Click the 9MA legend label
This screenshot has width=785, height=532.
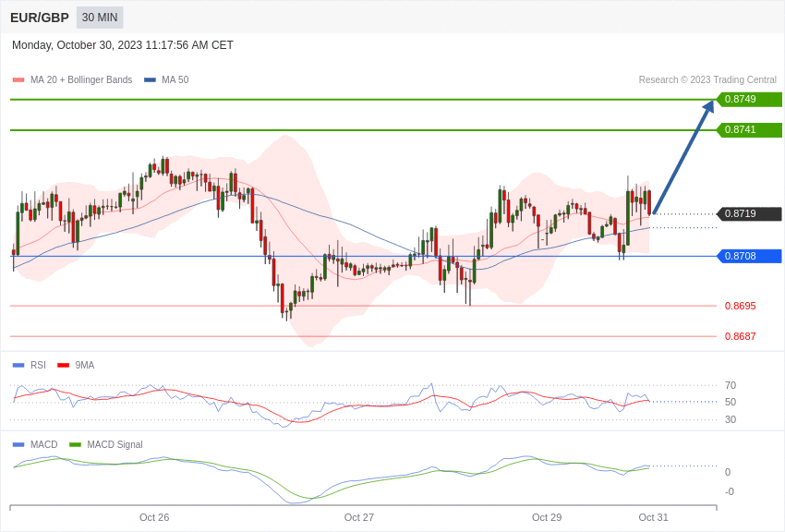pos(85,366)
